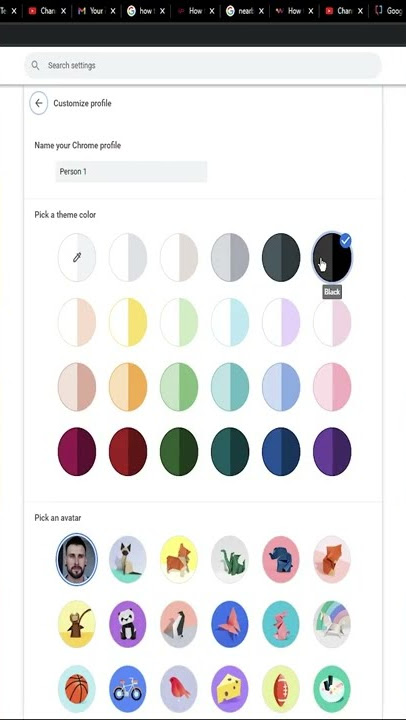Select the selected Black theme color
This screenshot has height=720, width=406.
(332, 257)
